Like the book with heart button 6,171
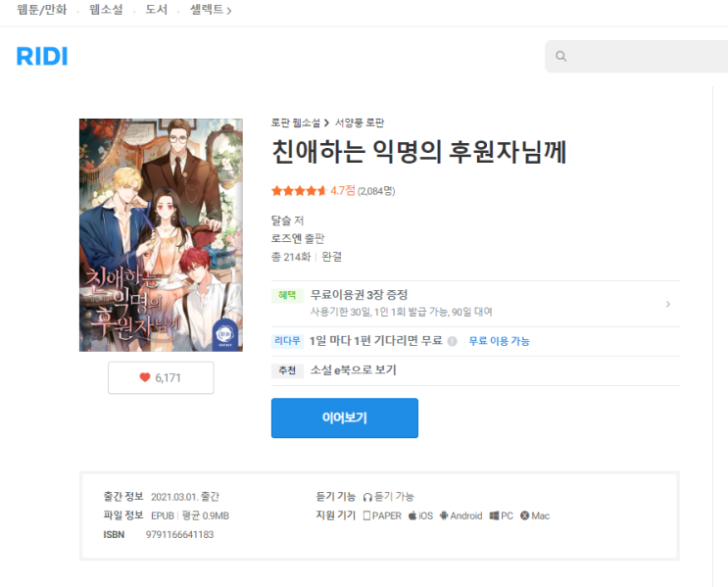 tap(161, 377)
